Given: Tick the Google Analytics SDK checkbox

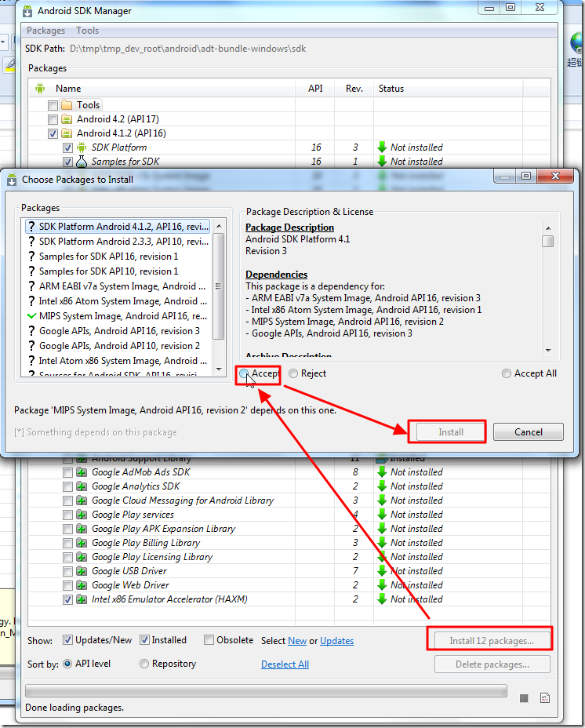Looking at the screenshot, I should [67, 486].
